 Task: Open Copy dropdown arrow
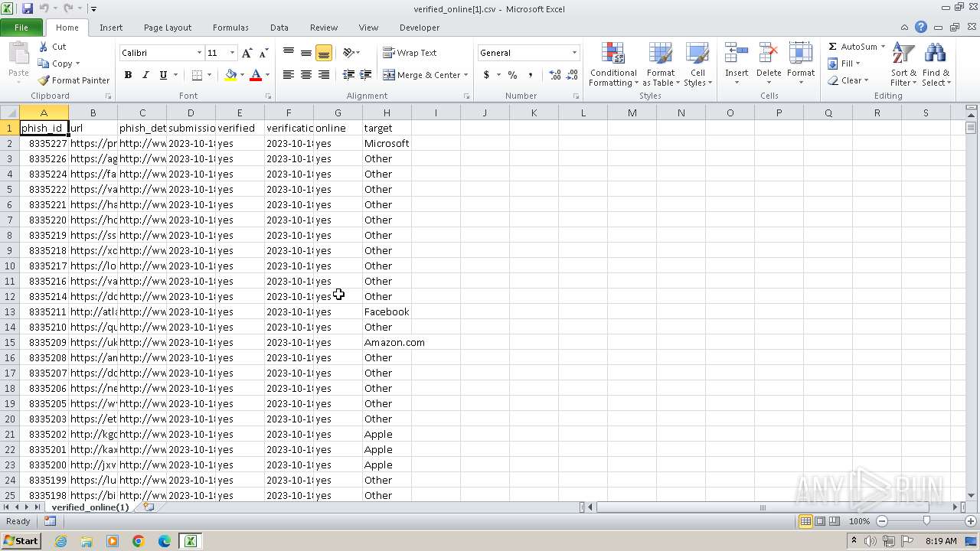click(77, 64)
